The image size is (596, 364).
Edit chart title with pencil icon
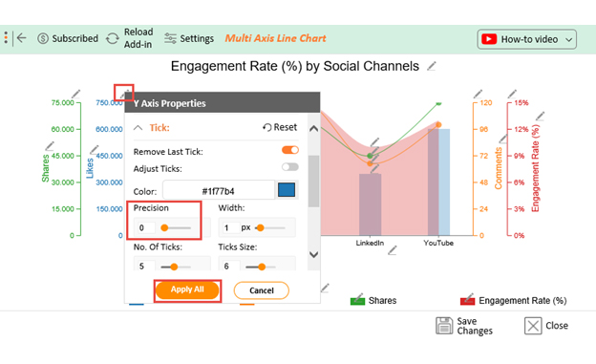tap(431, 66)
